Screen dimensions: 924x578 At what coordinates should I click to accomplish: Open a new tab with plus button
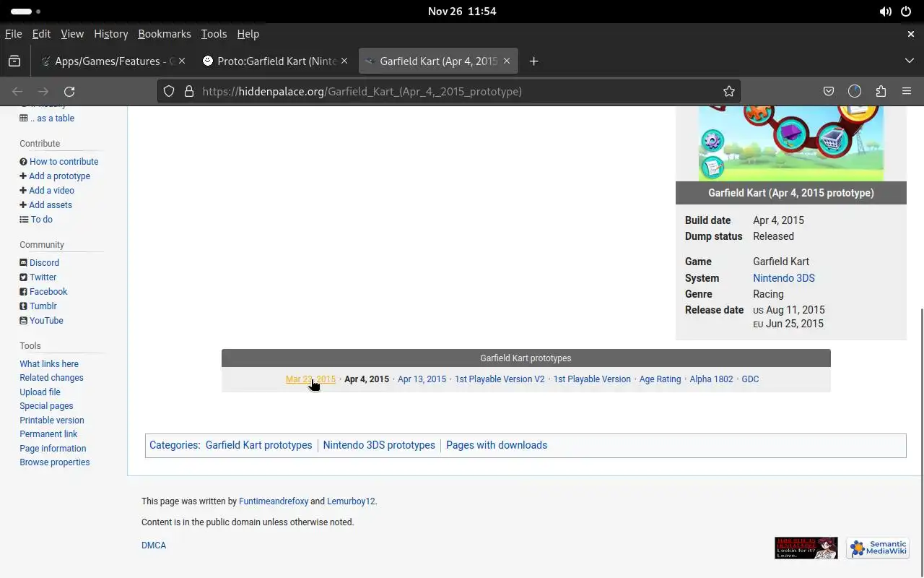(533, 61)
